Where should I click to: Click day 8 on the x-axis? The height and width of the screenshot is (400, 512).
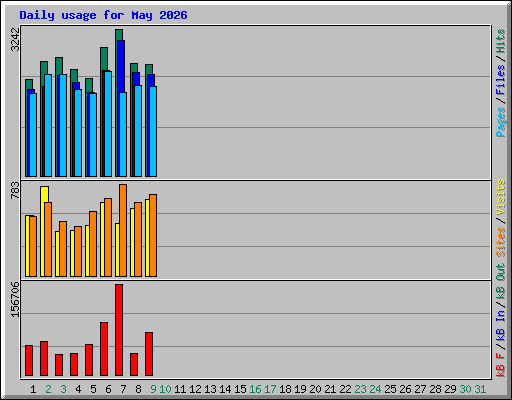pyautogui.click(x=138, y=389)
